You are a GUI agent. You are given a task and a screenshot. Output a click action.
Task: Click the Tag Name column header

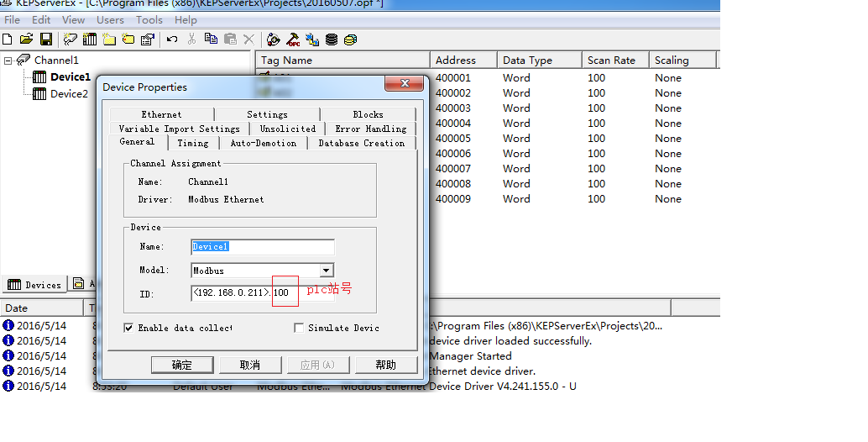coord(342,60)
